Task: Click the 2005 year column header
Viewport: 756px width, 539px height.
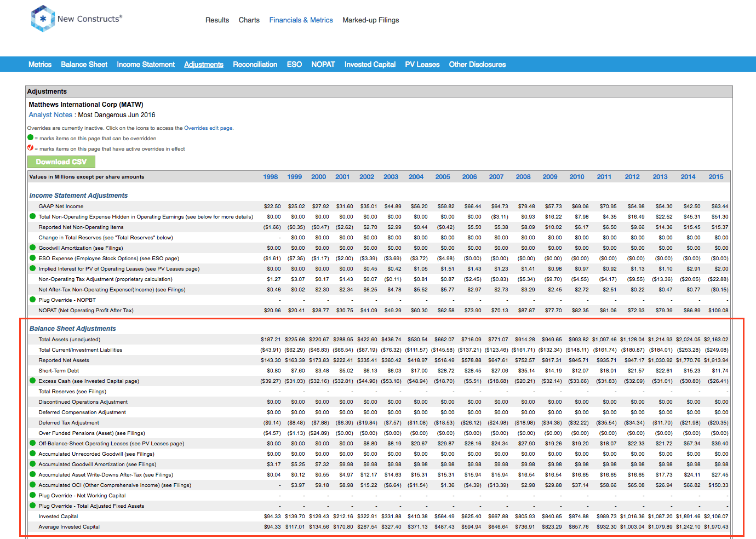Action: [443, 177]
